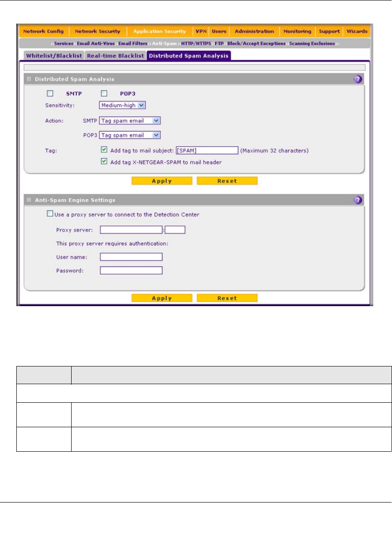The image size is (392, 537).
Task: Open the Network Security menu
Action: click(x=97, y=31)
